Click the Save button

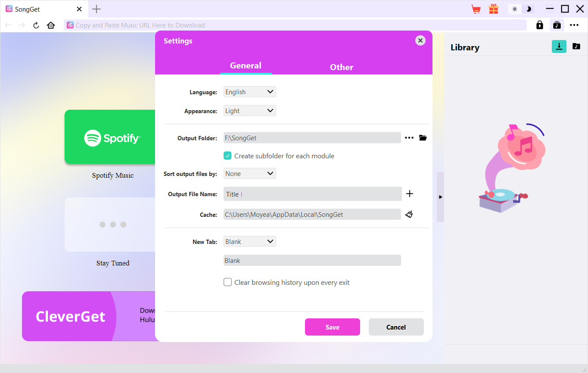[x=332, y=327]
